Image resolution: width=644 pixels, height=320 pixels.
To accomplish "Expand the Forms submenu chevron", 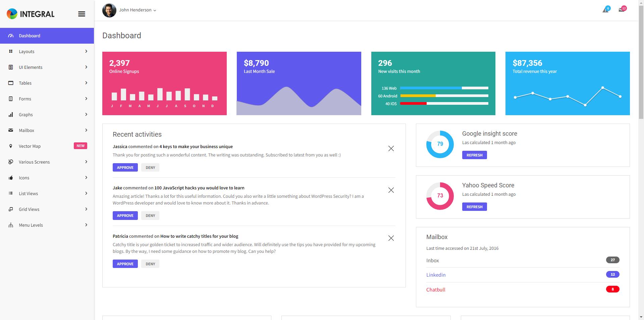I will pyautogui.click(x=86, y=99).
